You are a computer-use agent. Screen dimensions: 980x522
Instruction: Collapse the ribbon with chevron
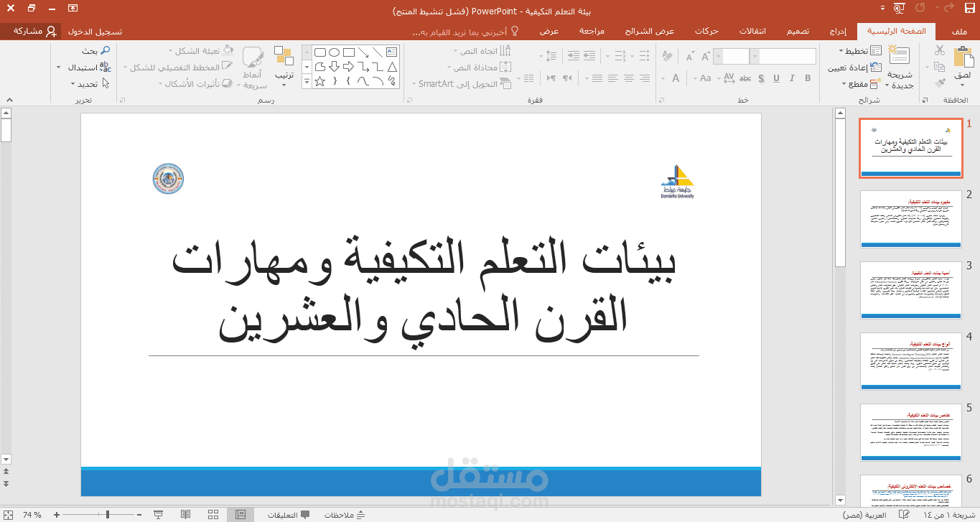click(9, 100)
